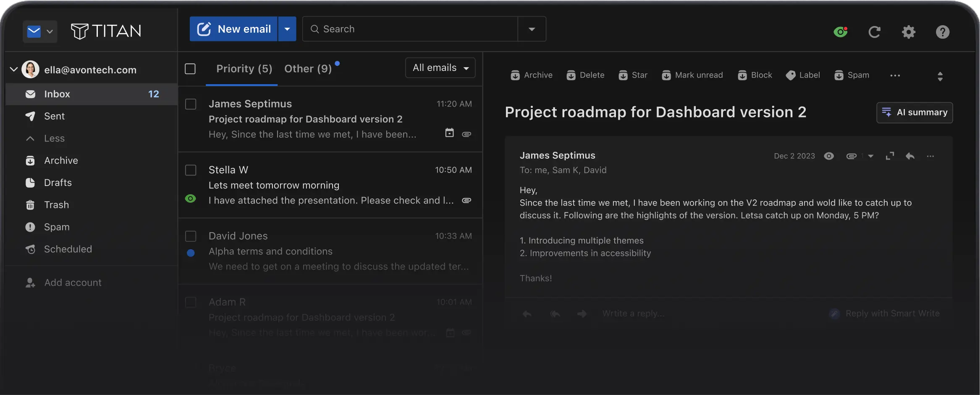The width and height of the screenshot is (980, 395).
Task: Click the calendar icon on James Septimus email
Action: pos(449,133)
